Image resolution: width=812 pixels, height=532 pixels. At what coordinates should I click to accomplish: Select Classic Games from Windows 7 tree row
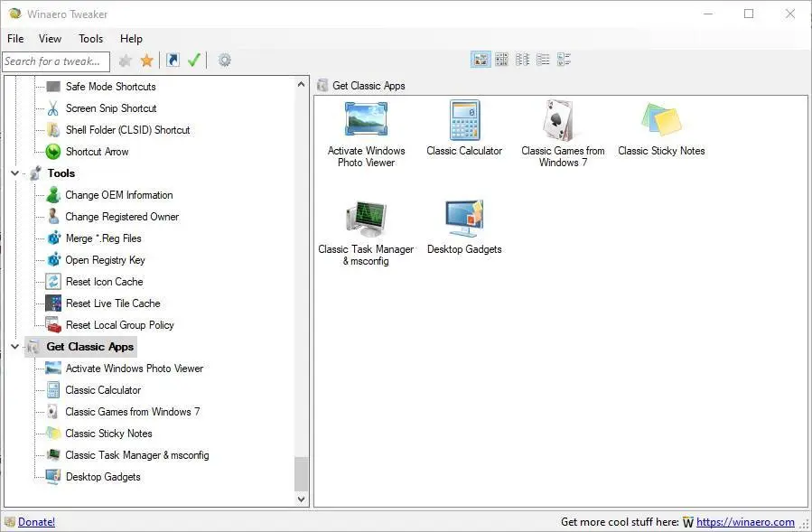132,412
